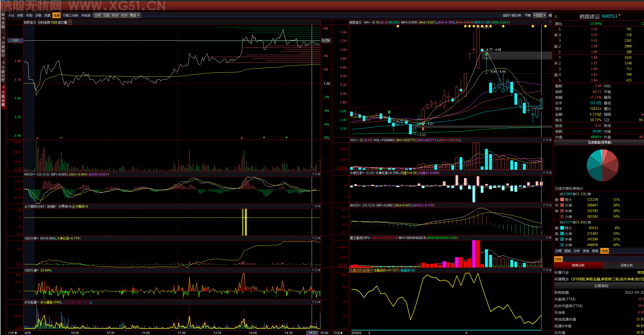The width and height of the screenshot is (644, 335).
Task: Open the 龙腾活跃 indicator dropdown
Action: pyautogui.click(x=361, y=270)
